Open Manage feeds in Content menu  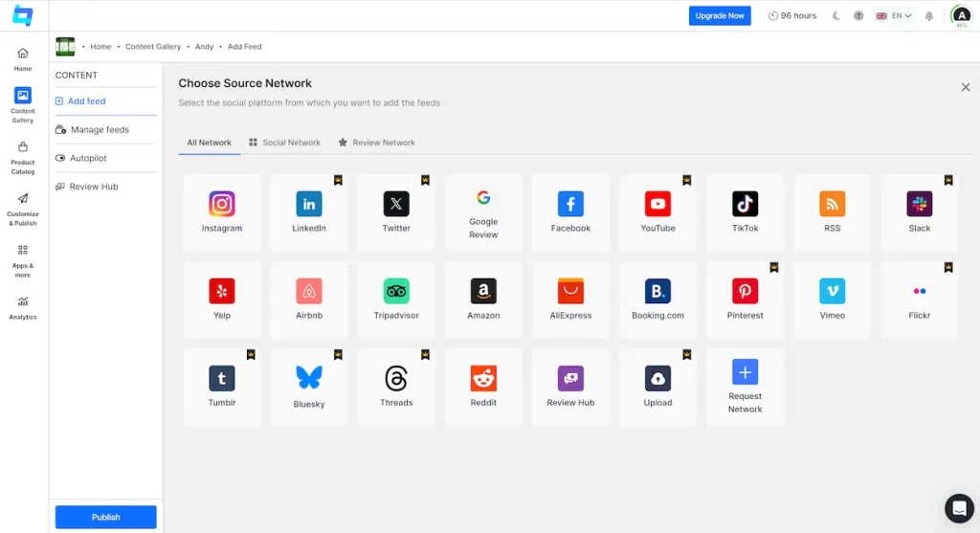pos(105,129)
